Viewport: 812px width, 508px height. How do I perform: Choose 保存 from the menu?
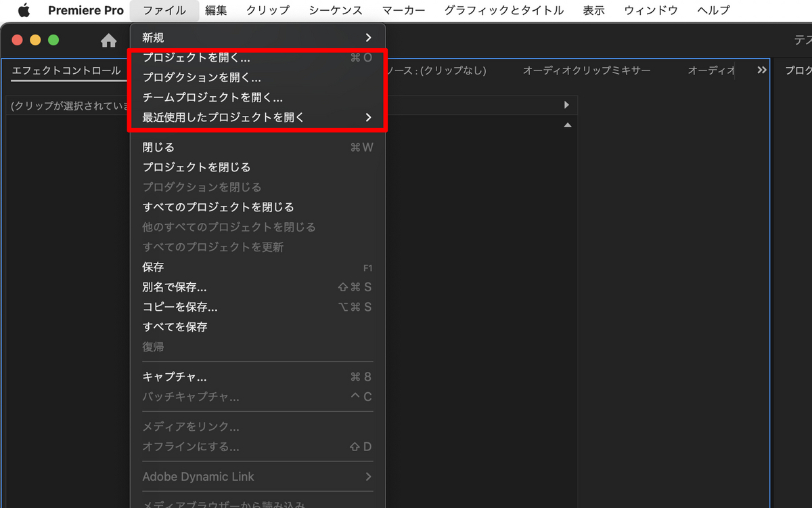[257, 267]
